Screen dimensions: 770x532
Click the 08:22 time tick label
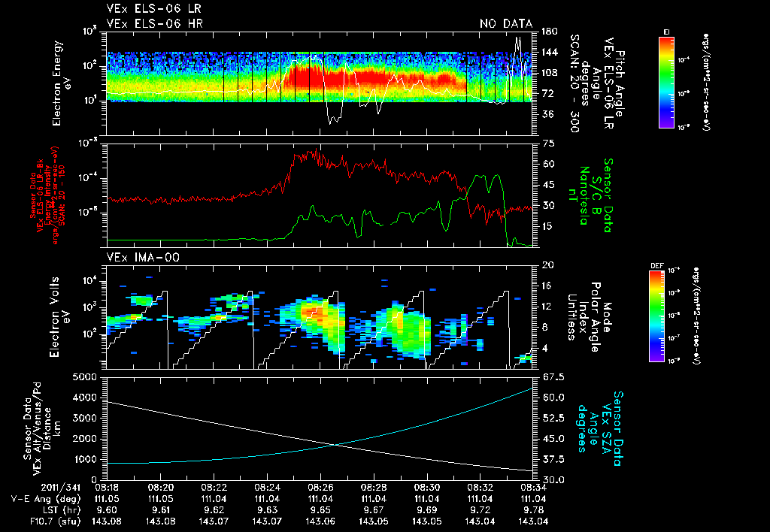coord(213,488)
